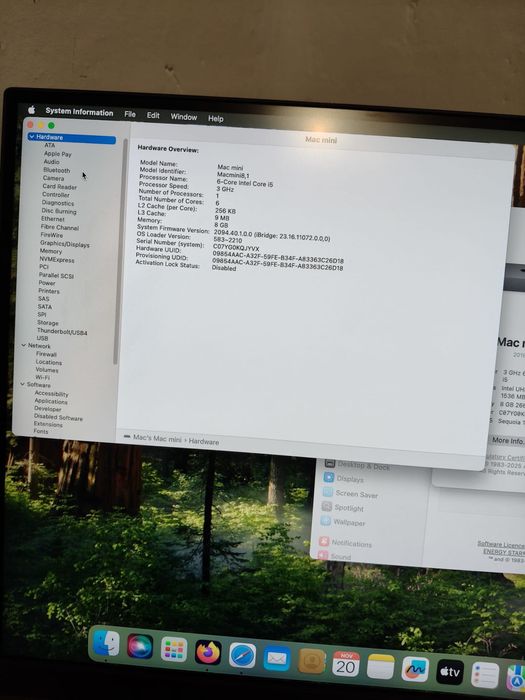Open Calendar from the Dock
525x700 pixels.
click(346, 664)
